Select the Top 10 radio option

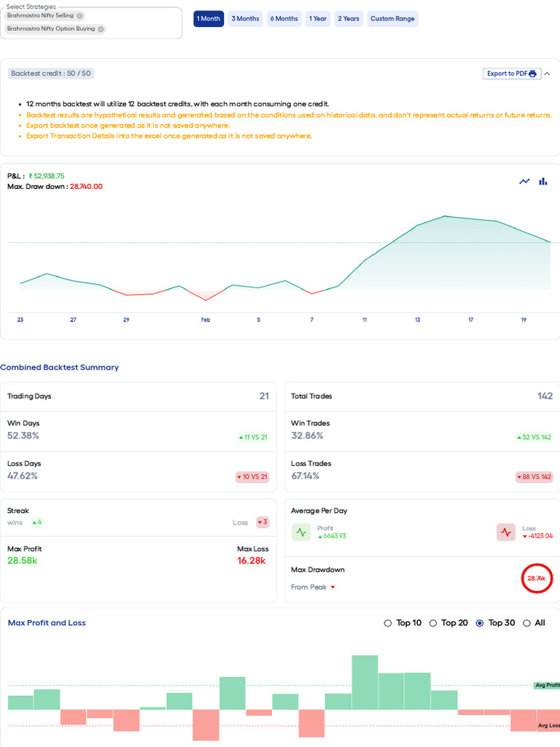coord(388,623)
